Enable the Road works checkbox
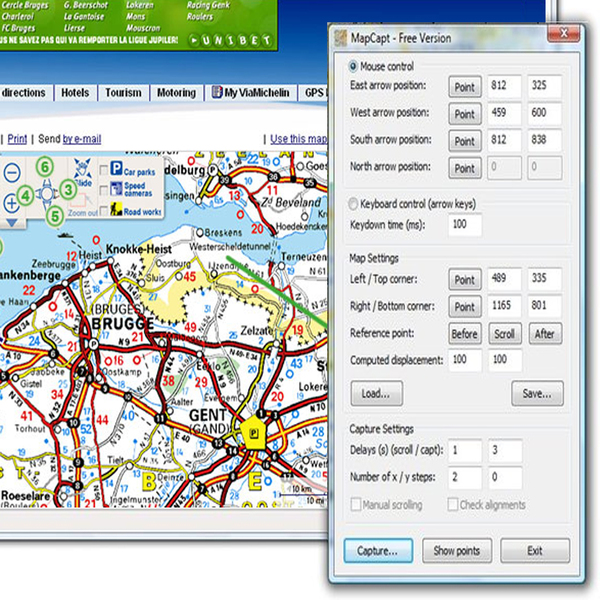The image size is (600, 600). pos(103,210)
